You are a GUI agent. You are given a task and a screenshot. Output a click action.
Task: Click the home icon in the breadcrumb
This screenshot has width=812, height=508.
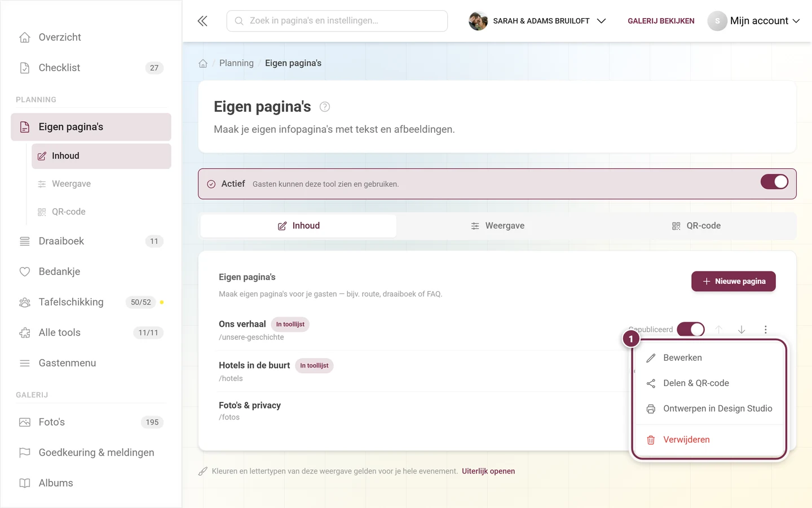(x=203, y=63)
